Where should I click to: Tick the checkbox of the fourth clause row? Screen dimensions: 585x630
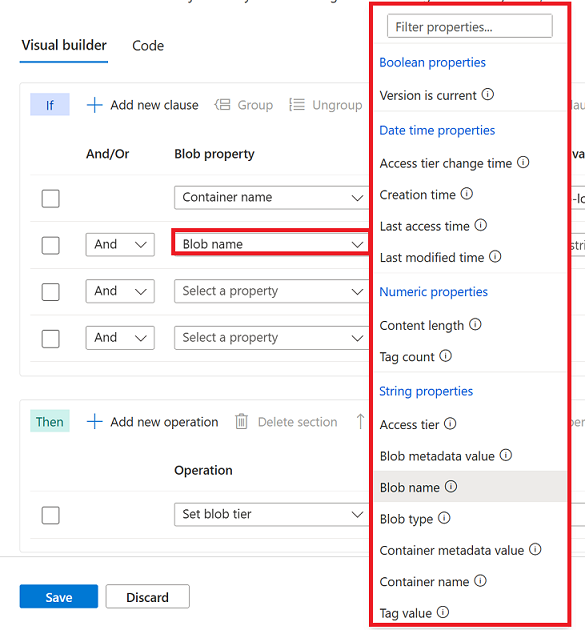(51, 339)
